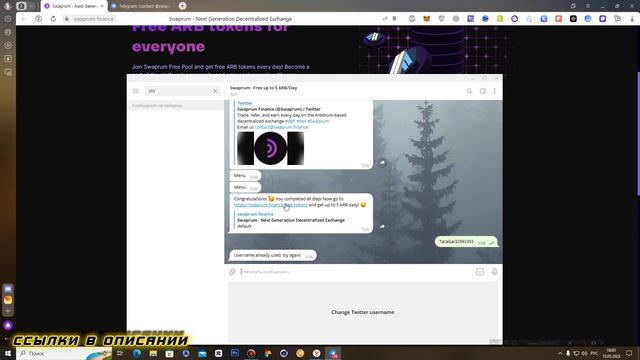Viewport: 640px width, 360px height.
Task: Open contact@swaprum.finance email link
Action: (281, 127)
